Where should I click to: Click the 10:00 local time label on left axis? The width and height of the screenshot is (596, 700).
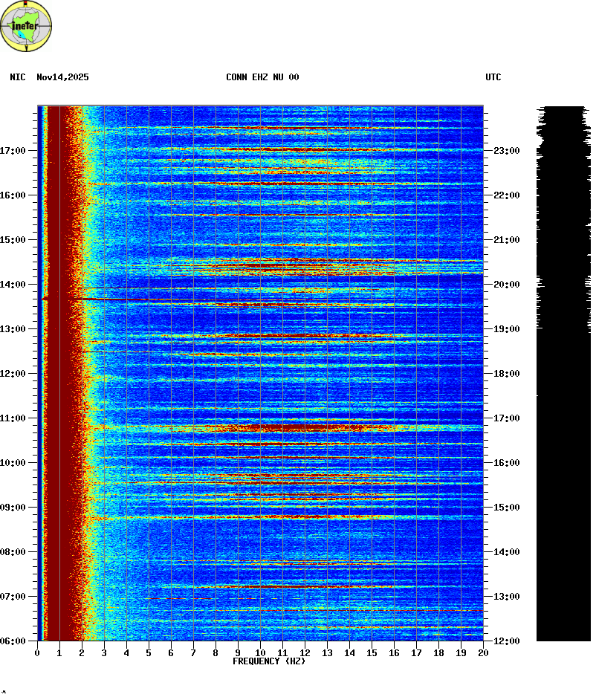pyautogui.click(x=13, y=463)
